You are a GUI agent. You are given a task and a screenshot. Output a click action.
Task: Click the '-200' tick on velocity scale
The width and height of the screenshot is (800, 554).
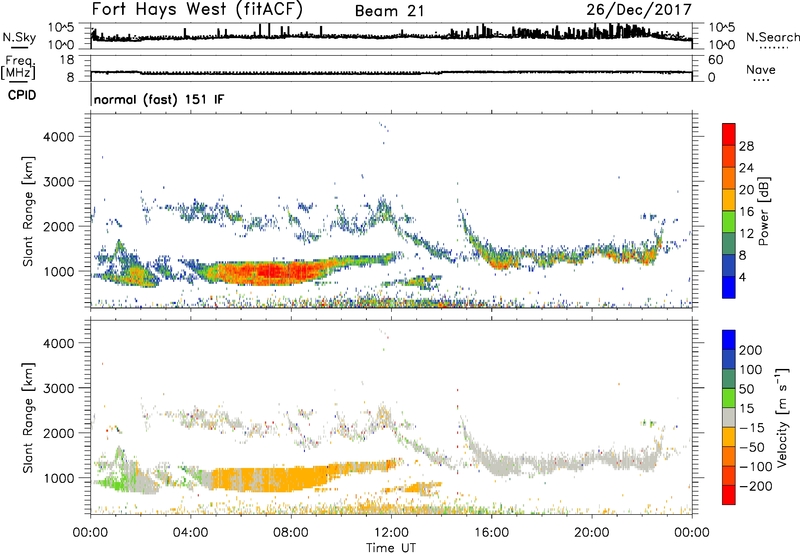(x=755, y=486)
